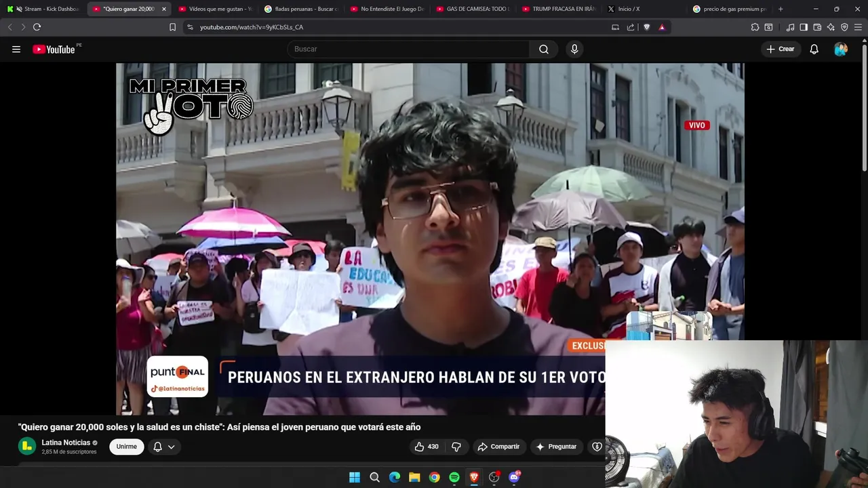This screenshot has height=488, width=868.
Task: Start voice search with the microphone icon
Action: 574,49
